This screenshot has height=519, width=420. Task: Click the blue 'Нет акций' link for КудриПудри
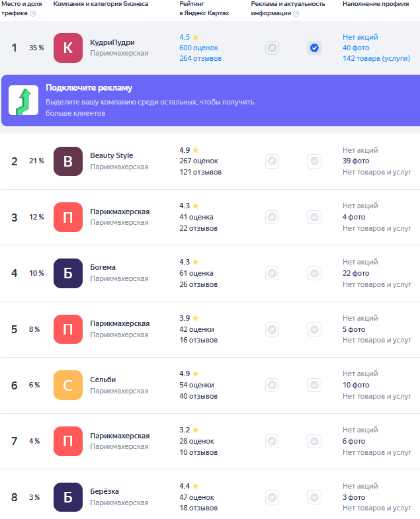(x=360, y=37)
